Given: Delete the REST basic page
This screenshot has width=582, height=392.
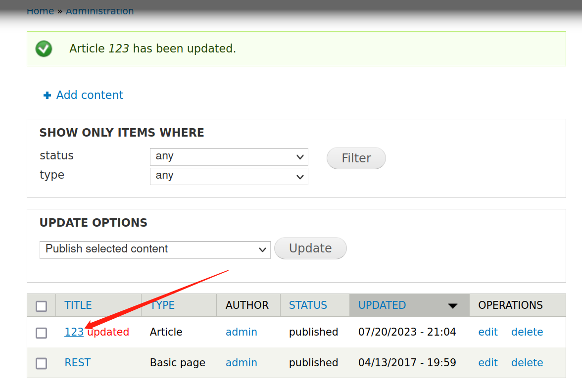Looking at the screenshot, I should tap(527, 363).
